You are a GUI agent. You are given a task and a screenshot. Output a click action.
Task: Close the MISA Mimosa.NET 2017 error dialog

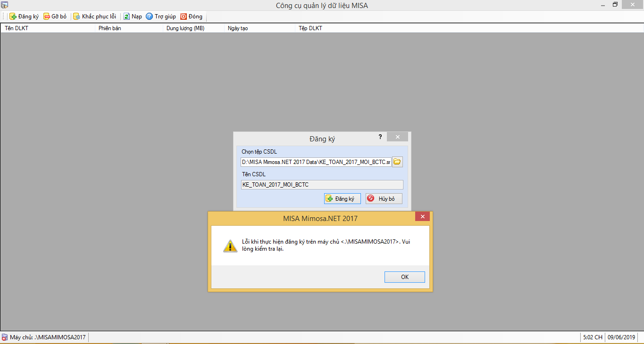422,217
